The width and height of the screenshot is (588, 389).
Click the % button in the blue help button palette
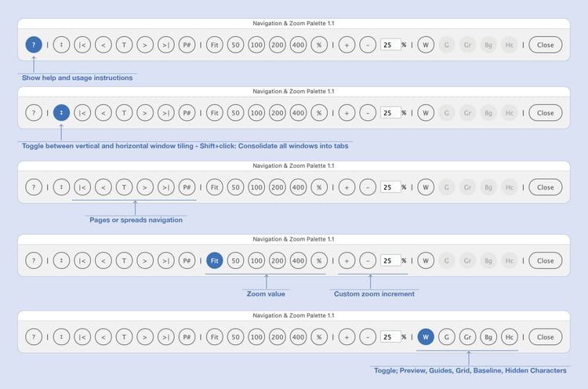pyautogui.click(x=319, y=45)
